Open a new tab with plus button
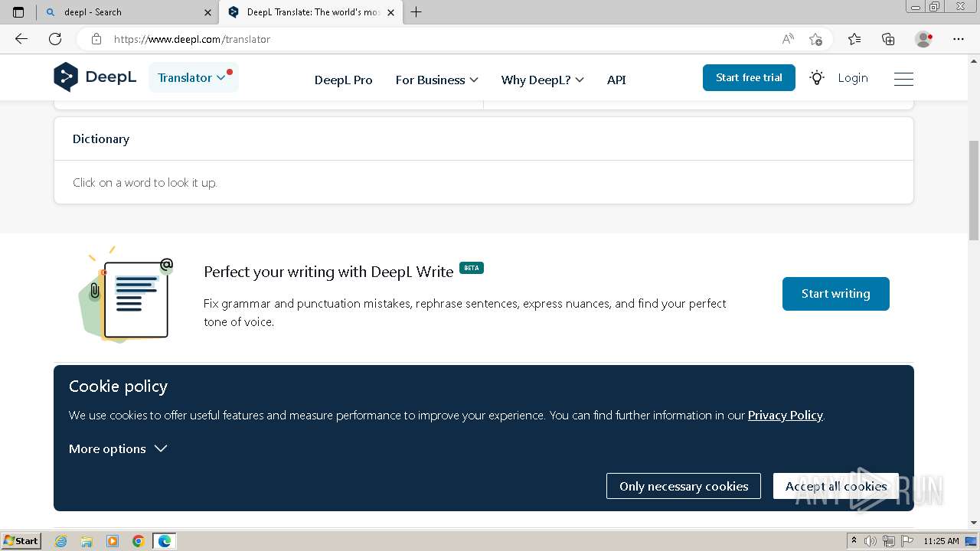The width and height of the screenshot is (980, 551). tap(416, 12)
